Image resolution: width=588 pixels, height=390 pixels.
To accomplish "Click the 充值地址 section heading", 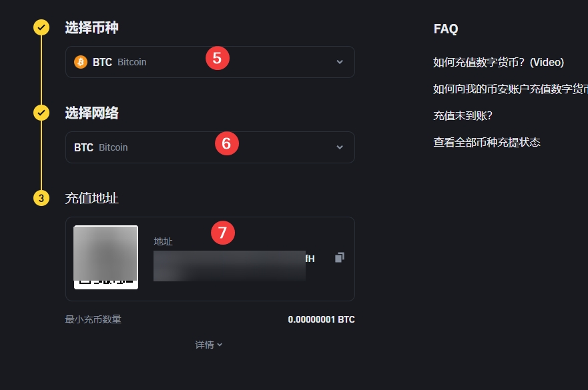I will coord(91,198).
